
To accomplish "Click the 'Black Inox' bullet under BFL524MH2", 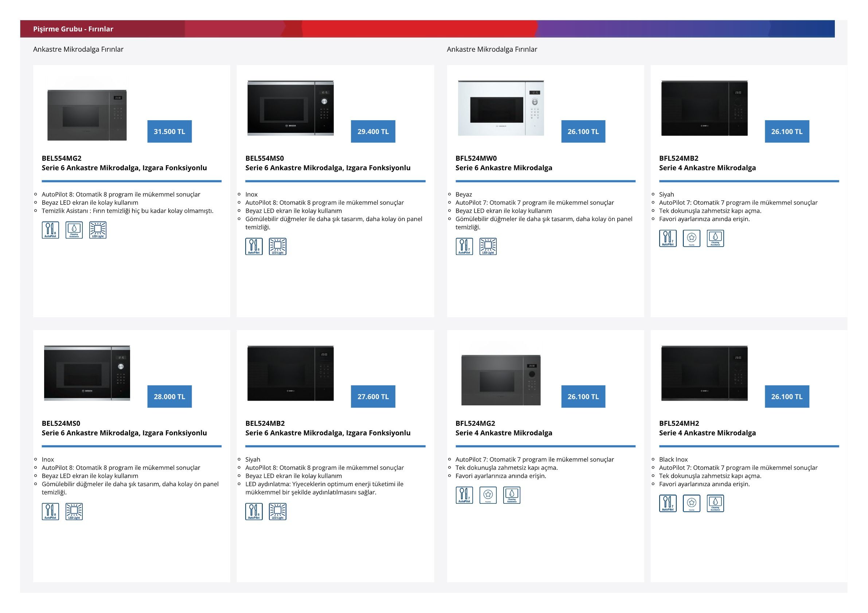I will [674, 460].
